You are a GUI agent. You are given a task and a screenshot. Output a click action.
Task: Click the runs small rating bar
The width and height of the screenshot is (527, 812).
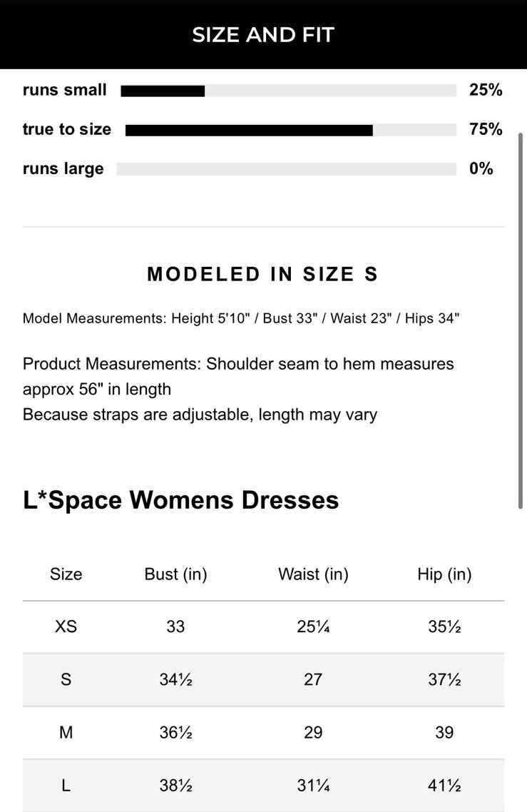tap(288, 91)
